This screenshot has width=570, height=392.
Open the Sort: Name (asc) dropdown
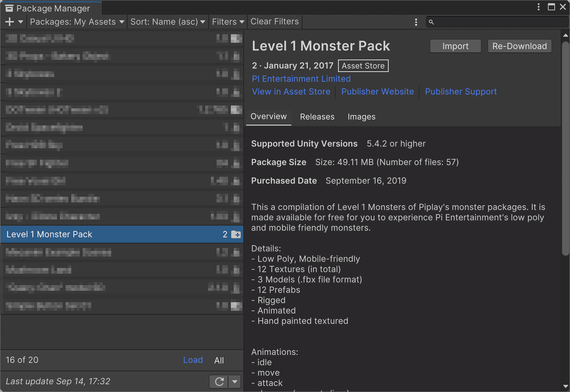point(168,22)
